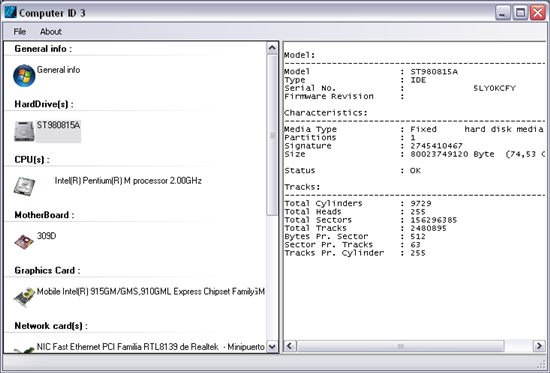Click the Total Cylinders value 9729
The image size is (550, 373).
421,204
